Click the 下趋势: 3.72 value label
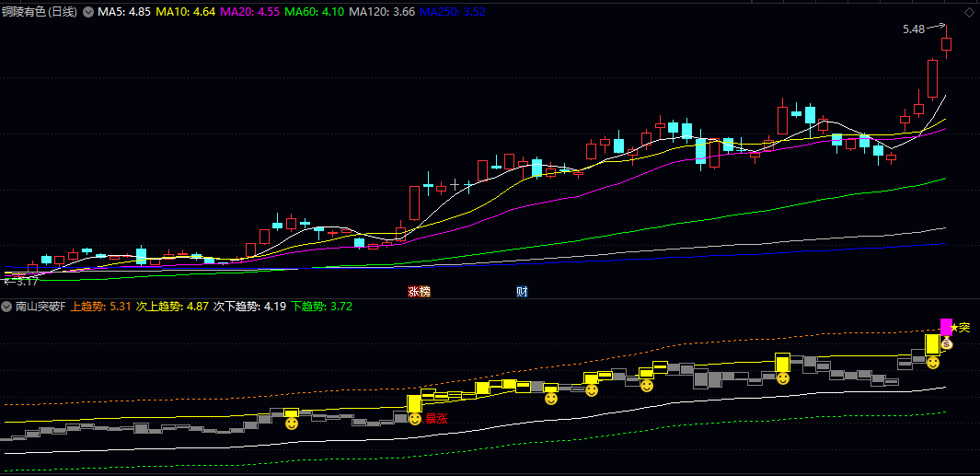Screen dimensions: 980x476 click(x=321, y=307)
